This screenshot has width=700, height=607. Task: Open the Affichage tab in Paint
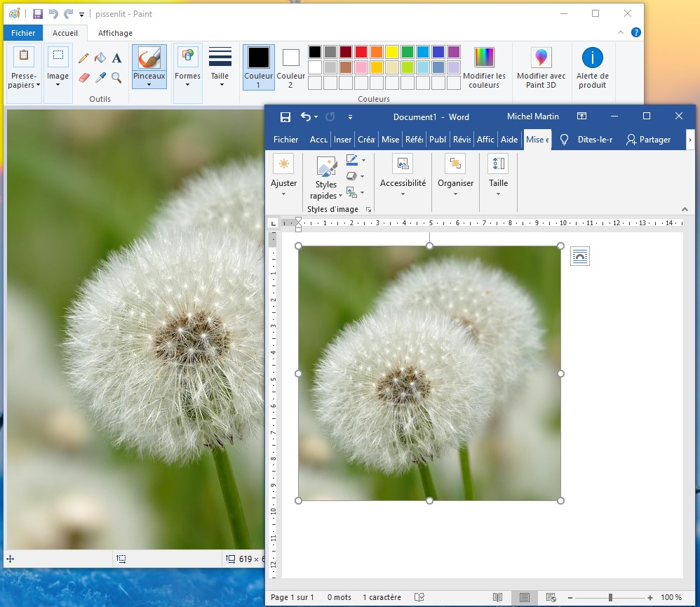115,33
